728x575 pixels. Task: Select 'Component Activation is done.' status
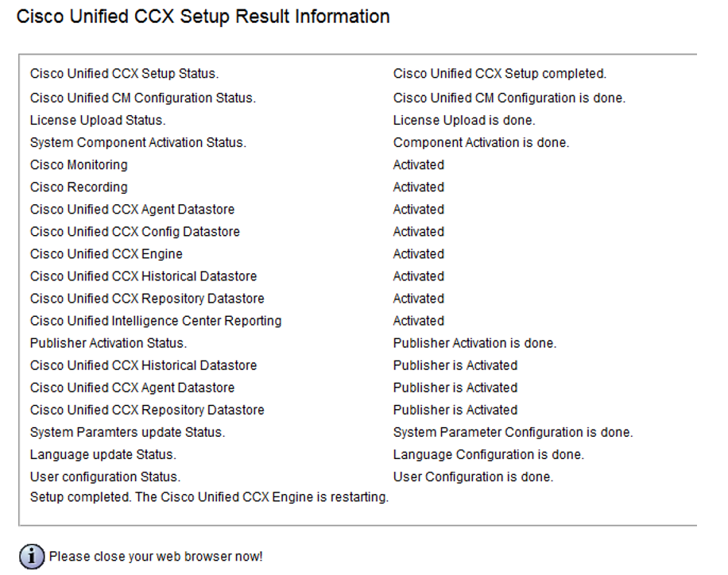tap(481, 142)
